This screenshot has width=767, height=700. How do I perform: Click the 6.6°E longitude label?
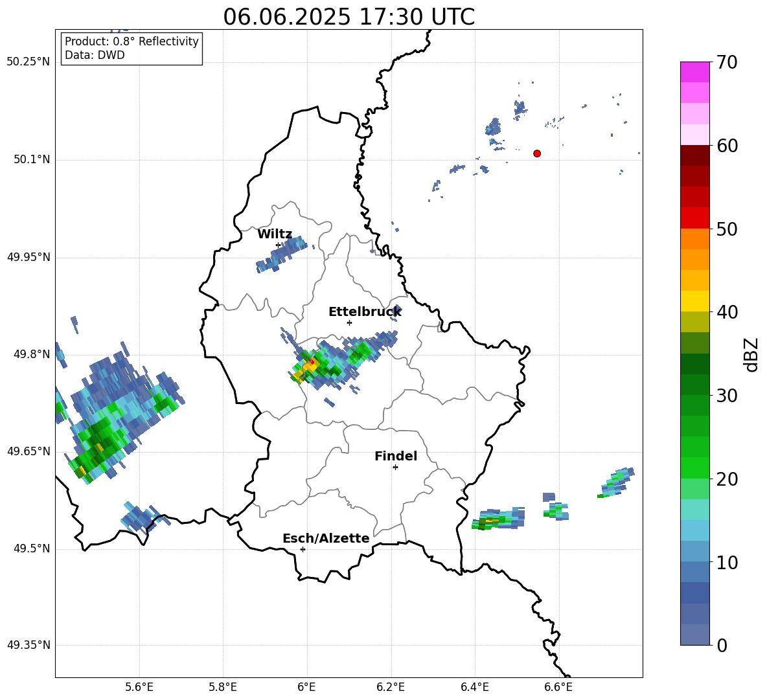click(558, 687)
